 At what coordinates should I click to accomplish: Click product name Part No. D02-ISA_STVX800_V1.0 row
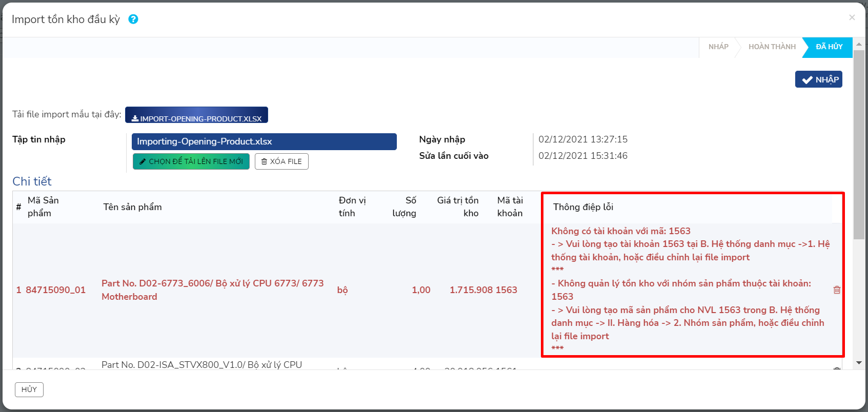(x=201, y=365)
